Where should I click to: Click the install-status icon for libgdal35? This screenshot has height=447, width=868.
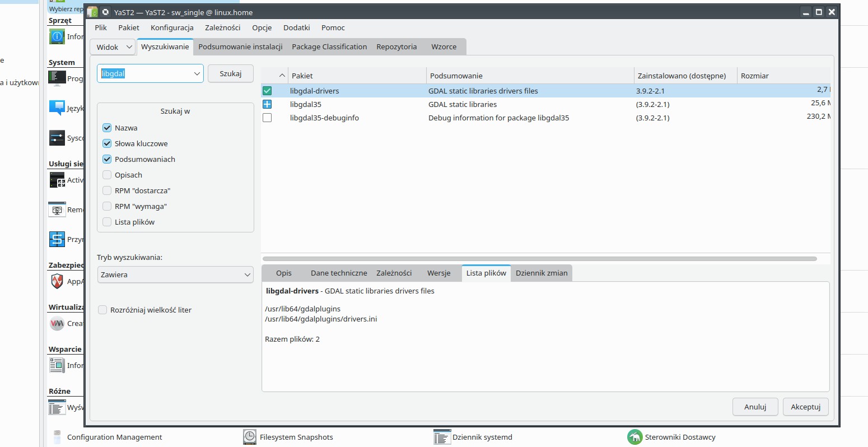click(267, 104)
